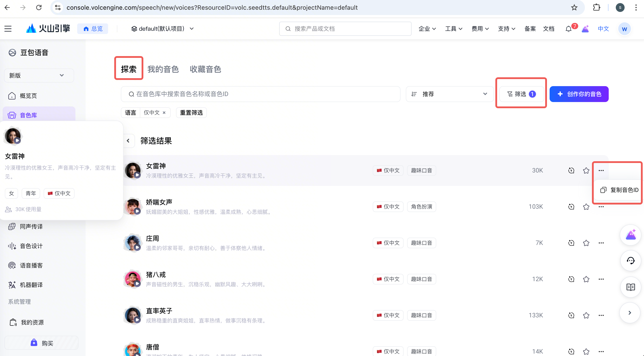This screenshot has width=644, height=356.
Task: Switch to the 探索 tab
Action: tap(129, 69)
